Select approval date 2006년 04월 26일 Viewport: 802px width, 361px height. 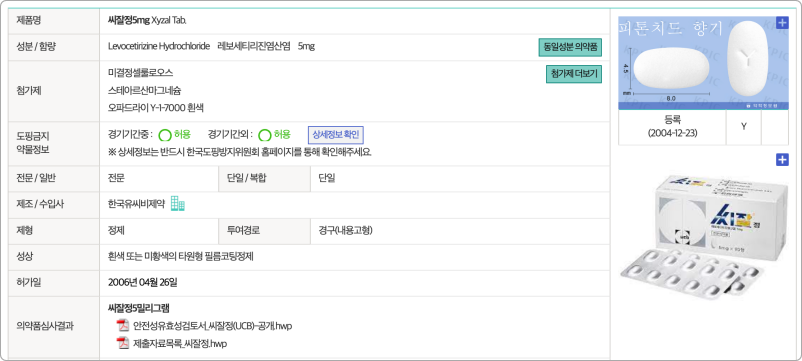(143, 282)
